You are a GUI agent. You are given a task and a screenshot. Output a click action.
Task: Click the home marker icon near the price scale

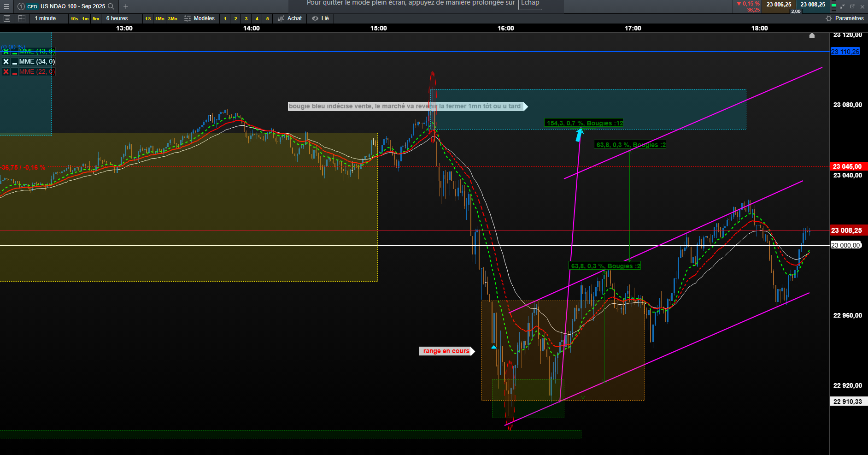tap(812, 35)
